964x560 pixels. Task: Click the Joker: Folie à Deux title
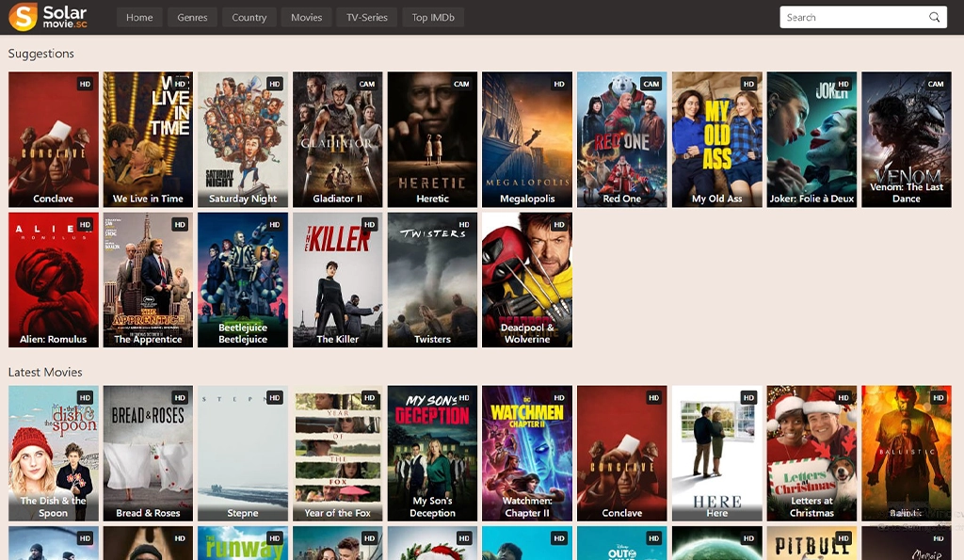point(811,199)
